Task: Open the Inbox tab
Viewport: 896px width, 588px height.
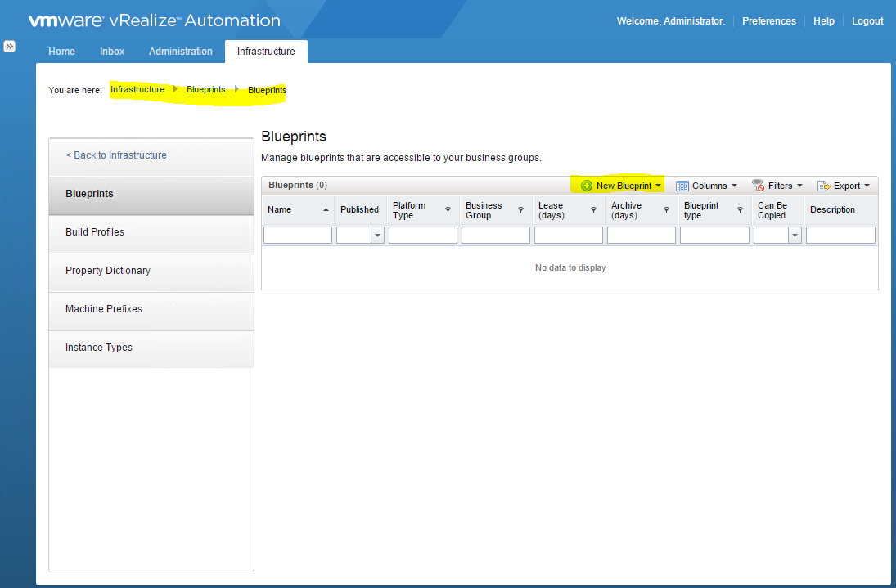Action: 112,52
